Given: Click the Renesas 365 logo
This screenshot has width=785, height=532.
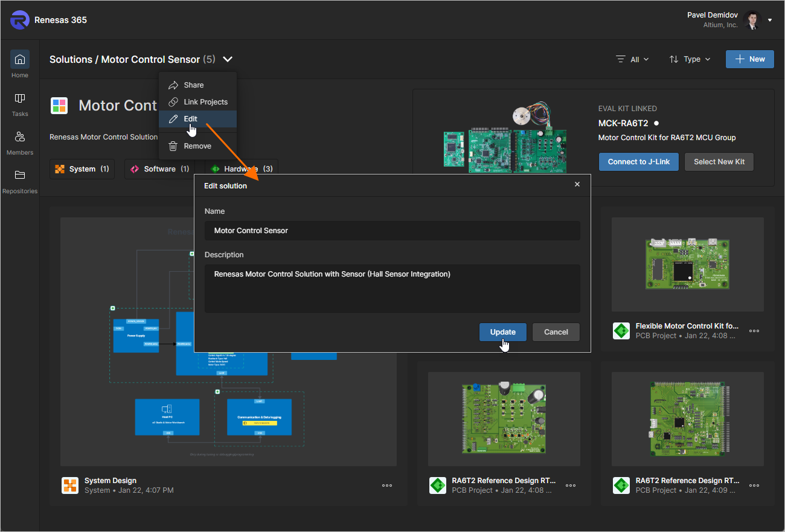Looking at the screenshot, I should (x=20, y=20).
